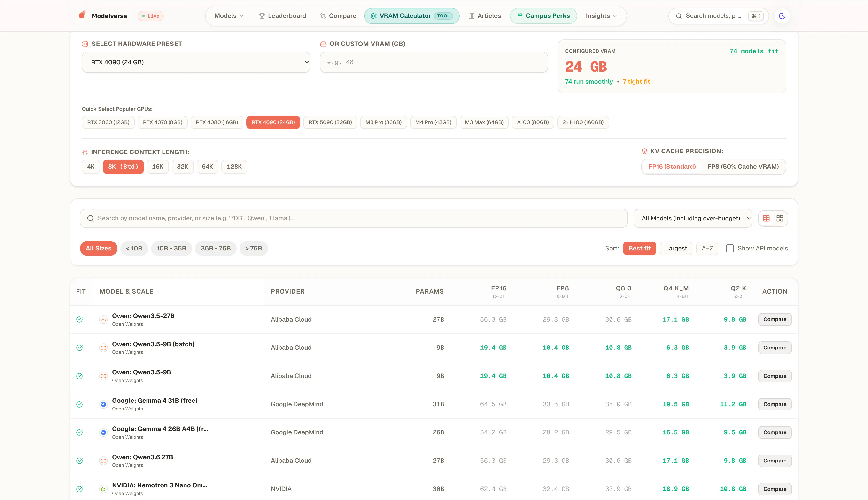The width and height of the screenshot is (868, 500).
Task: Click the Gemma 4 26B A4B Google logo icon
Action: pos(103,432)
